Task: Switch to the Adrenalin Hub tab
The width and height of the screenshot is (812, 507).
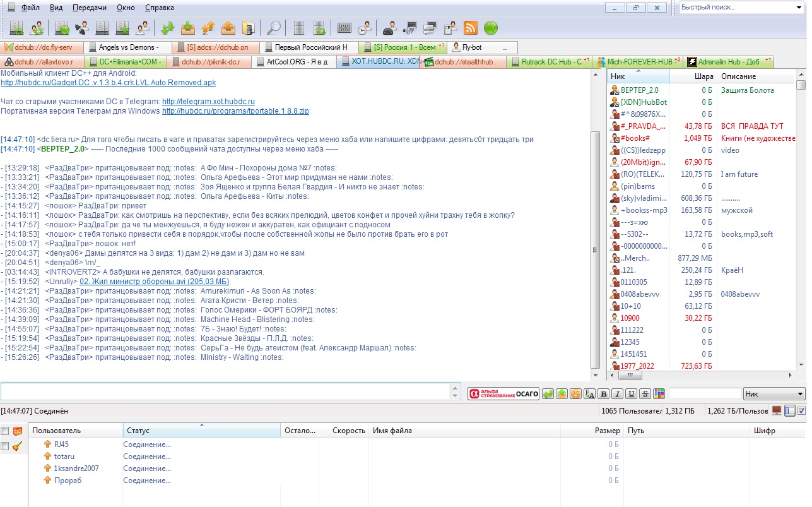Action: pos(729,62)
